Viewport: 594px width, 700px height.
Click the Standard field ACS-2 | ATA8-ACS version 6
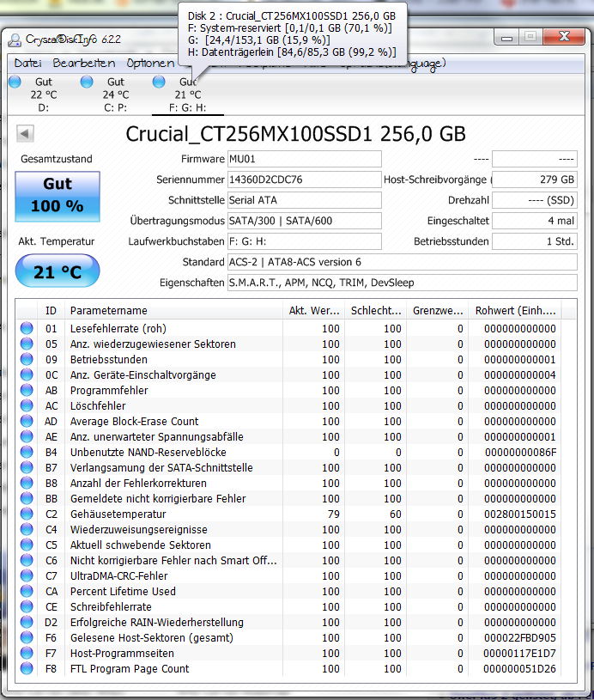click(402, 262)
